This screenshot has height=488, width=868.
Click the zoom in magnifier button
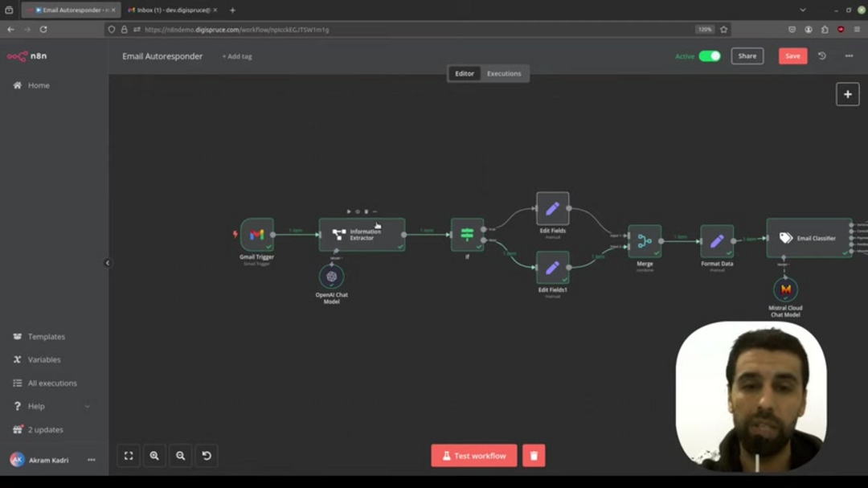(x=154, y=456)
